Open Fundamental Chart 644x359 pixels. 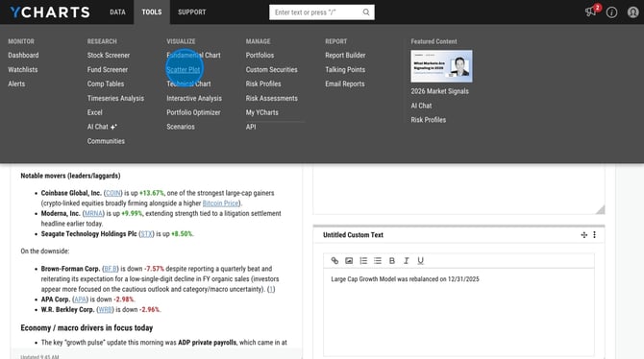[193, 55]
